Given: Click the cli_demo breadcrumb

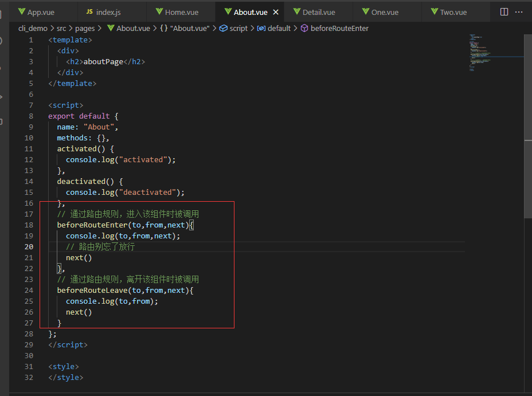Looking at the screenshot, I should 33,29.
